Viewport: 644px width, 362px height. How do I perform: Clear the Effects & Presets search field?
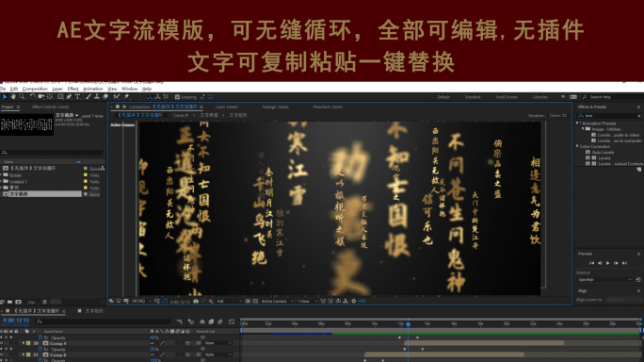(639, 116)
